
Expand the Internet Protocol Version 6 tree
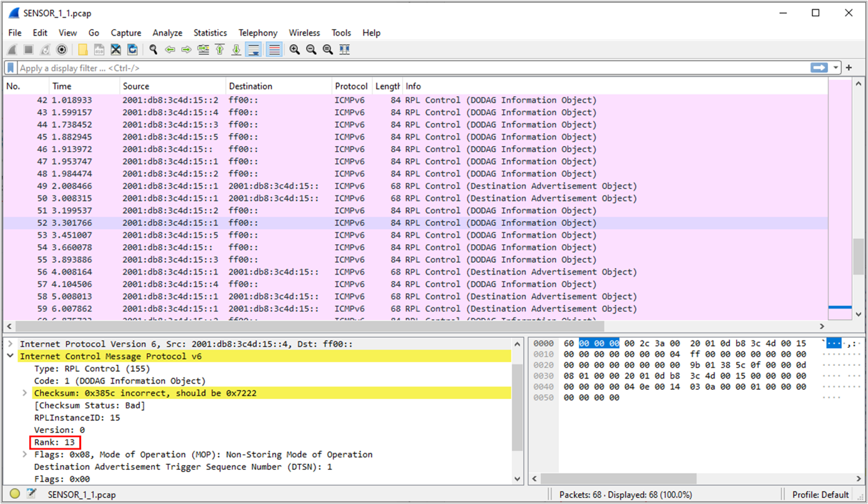pos(11,344)
